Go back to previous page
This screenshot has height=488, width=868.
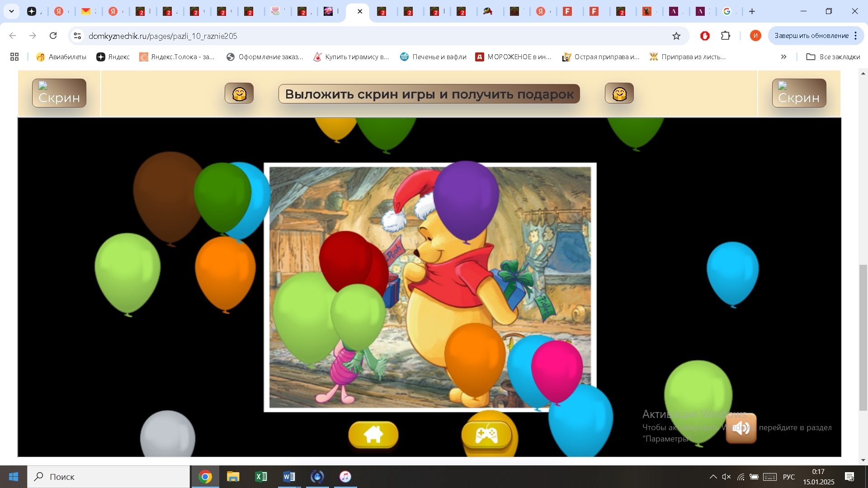click(13, 36)
